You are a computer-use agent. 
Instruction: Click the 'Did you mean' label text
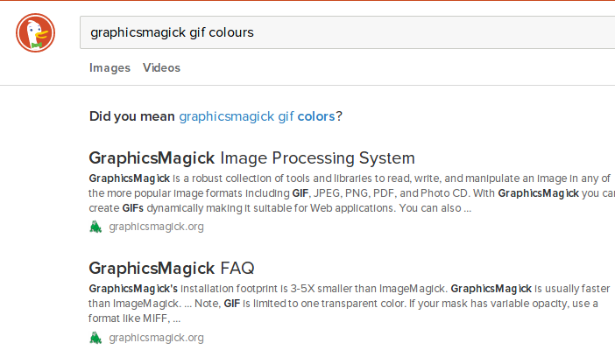[x=131, y=116]
